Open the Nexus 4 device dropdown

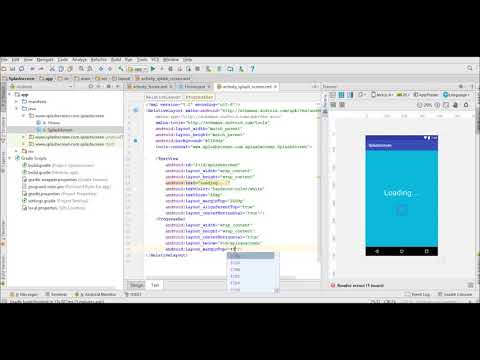pyautogui.click(x=382, y=95)
